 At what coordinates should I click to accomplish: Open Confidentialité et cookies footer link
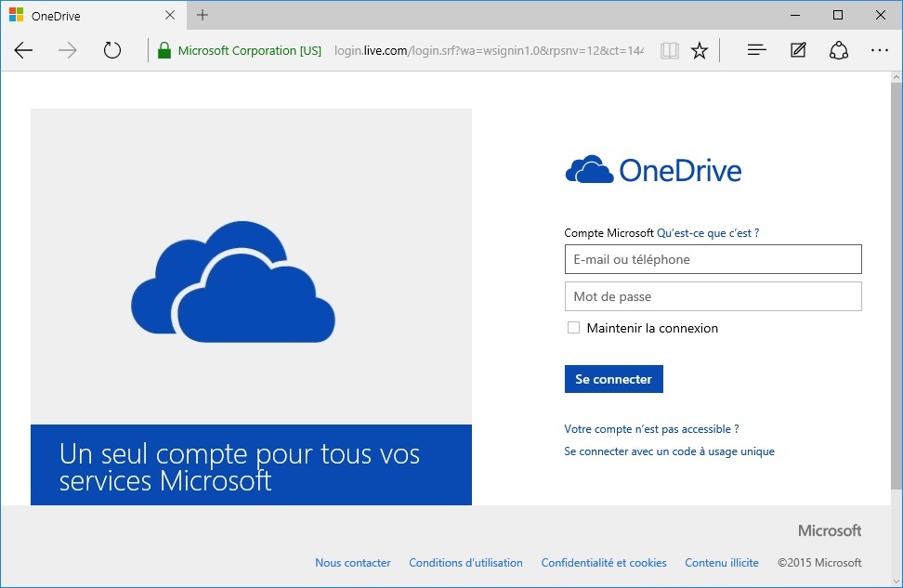[x=604, y=563]
